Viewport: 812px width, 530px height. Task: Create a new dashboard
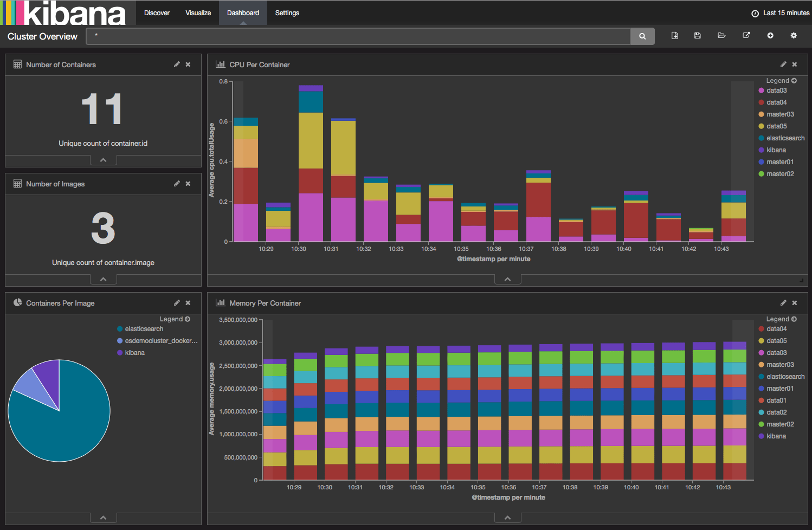click(674, 35)
